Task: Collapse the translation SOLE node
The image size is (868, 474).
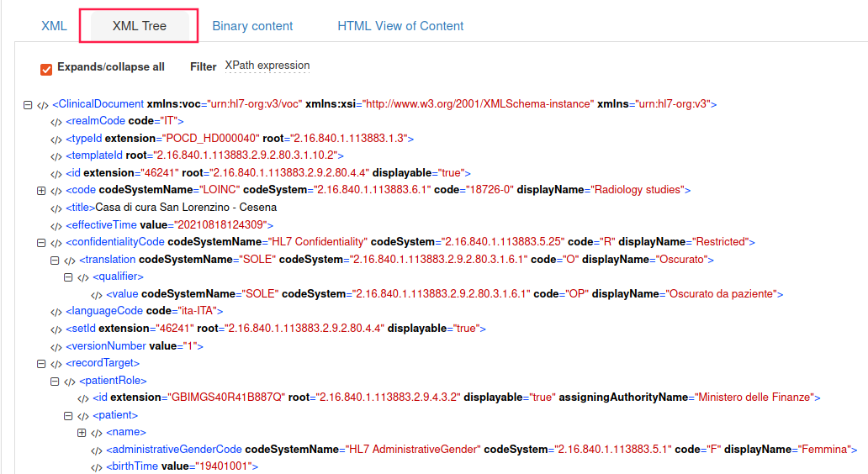Action: (x=55, y=260)
